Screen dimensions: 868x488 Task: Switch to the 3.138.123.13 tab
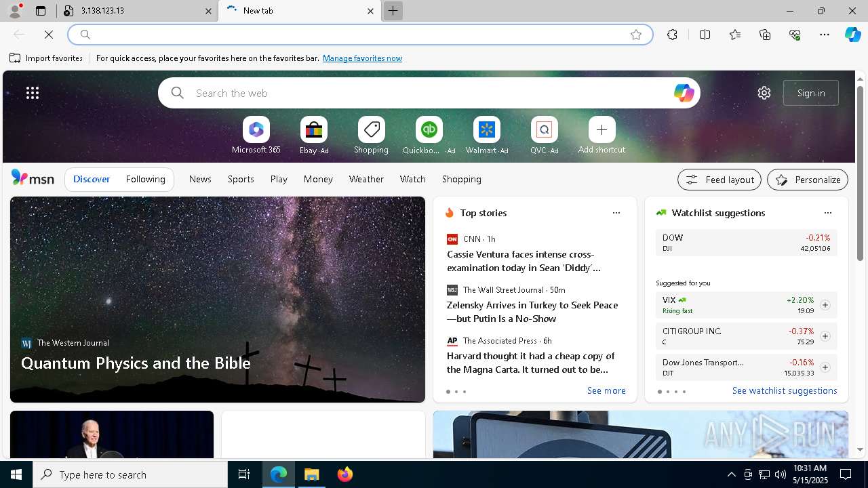click(136, 11)
